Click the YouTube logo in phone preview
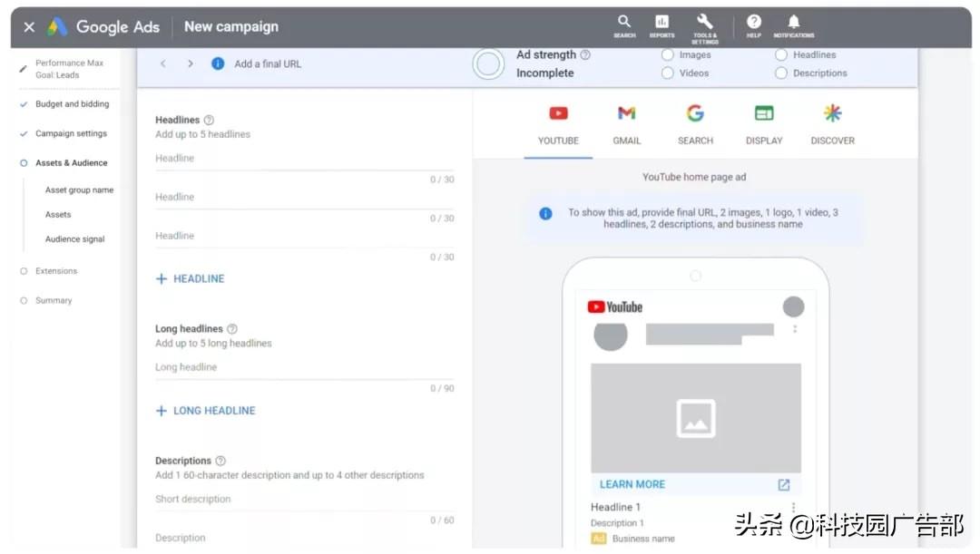This screenshot has height=554, width=980. pos(615,307)
